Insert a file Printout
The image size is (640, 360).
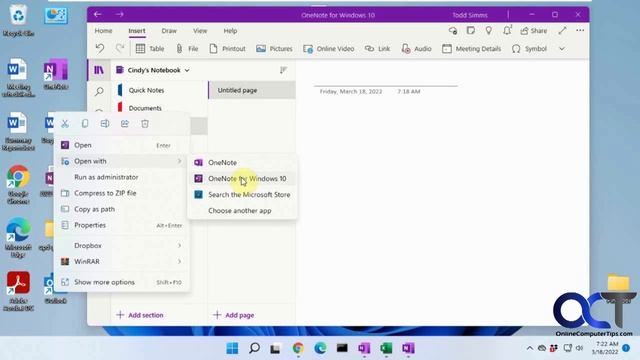(227, 49)
